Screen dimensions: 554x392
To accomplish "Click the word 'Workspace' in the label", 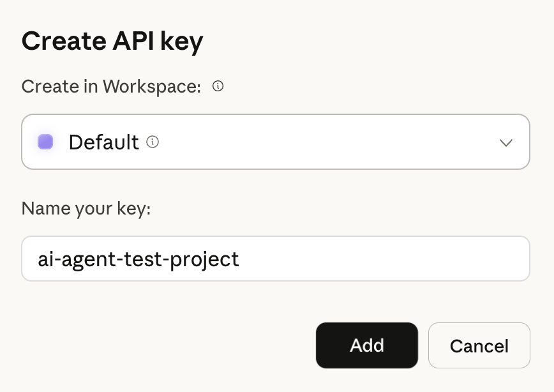I will (x=151, y=86).
